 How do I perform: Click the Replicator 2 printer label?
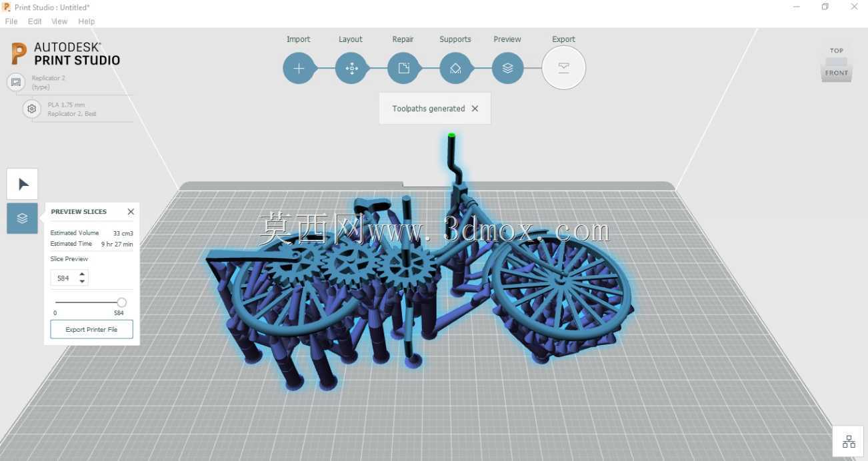(49, 78)
